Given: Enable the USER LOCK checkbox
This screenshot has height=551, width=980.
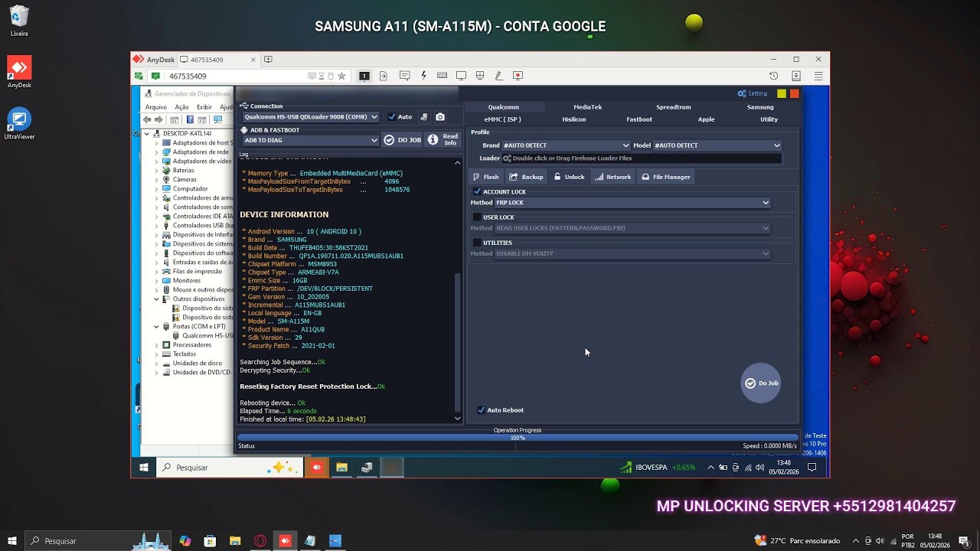Looking at the screenshot, I should coord(477,217).
